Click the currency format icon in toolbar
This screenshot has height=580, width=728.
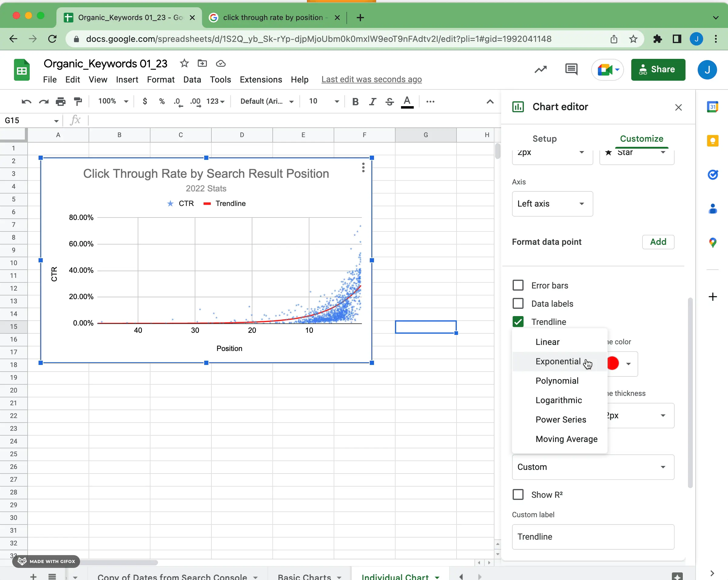(145, 101)
